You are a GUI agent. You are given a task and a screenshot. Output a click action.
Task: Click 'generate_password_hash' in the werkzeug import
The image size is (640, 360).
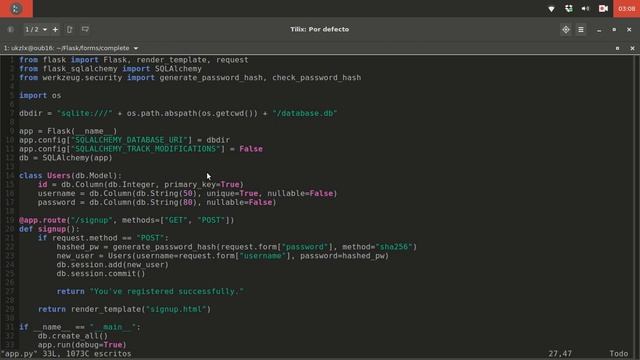coord(211,78)
